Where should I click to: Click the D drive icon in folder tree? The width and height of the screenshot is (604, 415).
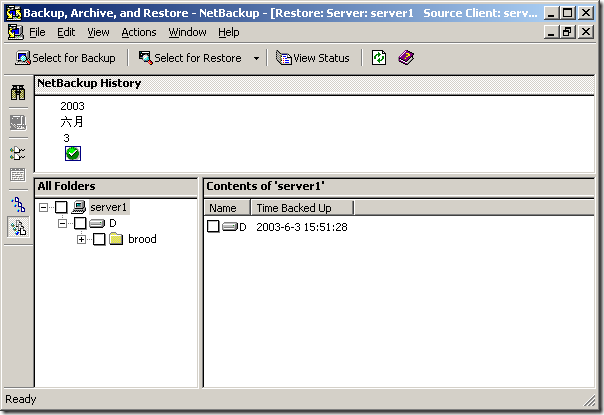pyautogui.click(x=97, y=223)
